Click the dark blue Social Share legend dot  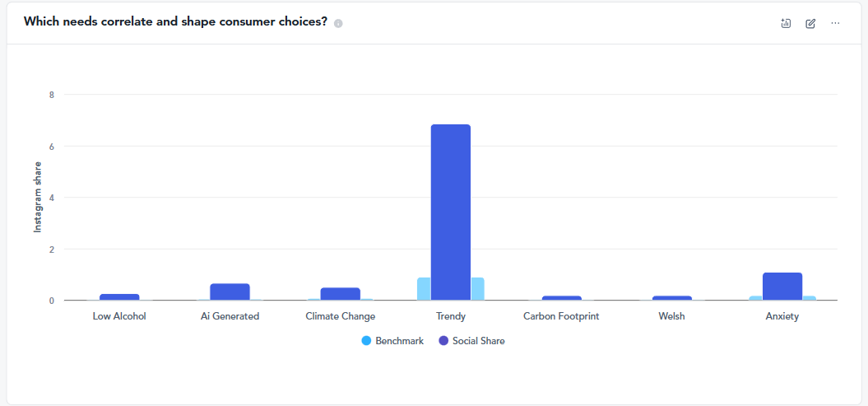[x=443, y=340]
